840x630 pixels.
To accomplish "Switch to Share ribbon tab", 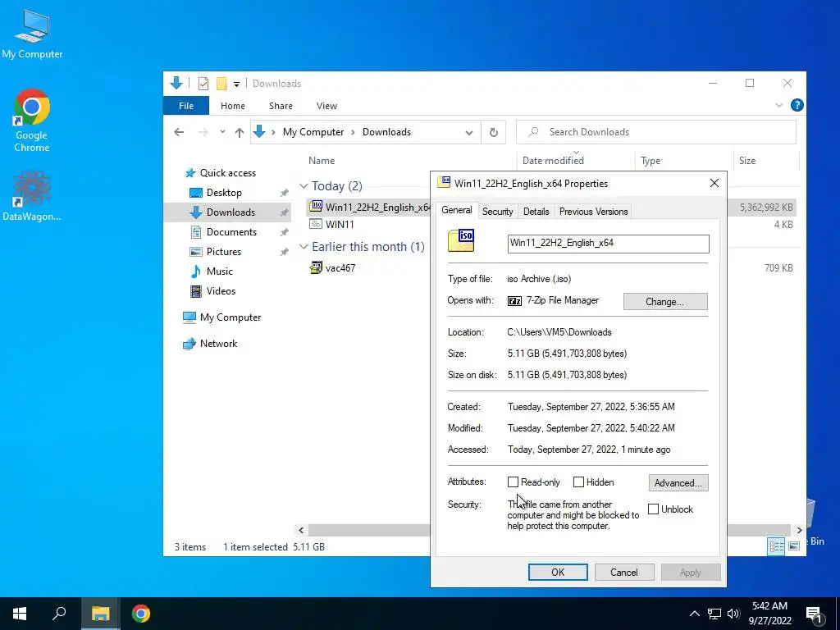I will [x=281, y=106].
